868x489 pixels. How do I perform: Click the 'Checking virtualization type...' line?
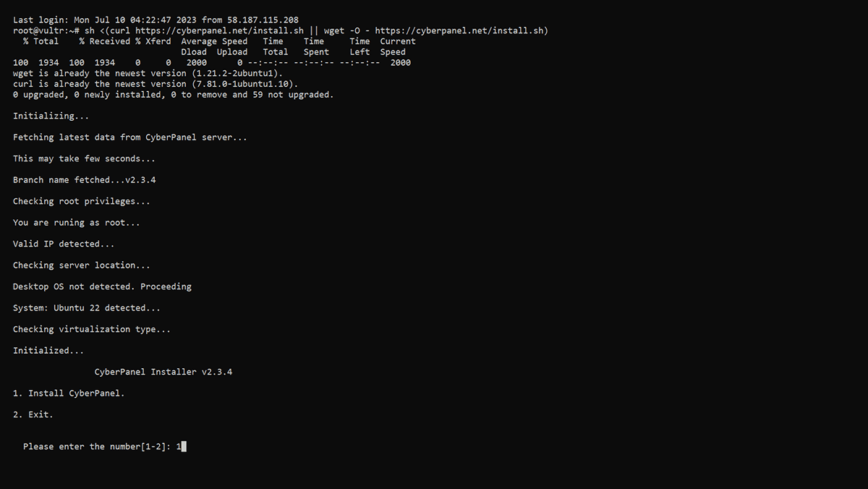click(92, 329)
